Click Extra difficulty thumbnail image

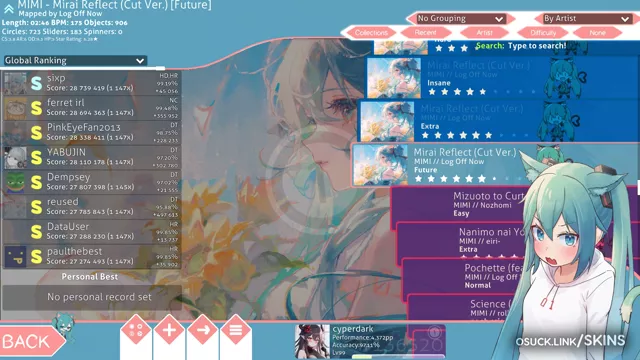pos(387,121)
